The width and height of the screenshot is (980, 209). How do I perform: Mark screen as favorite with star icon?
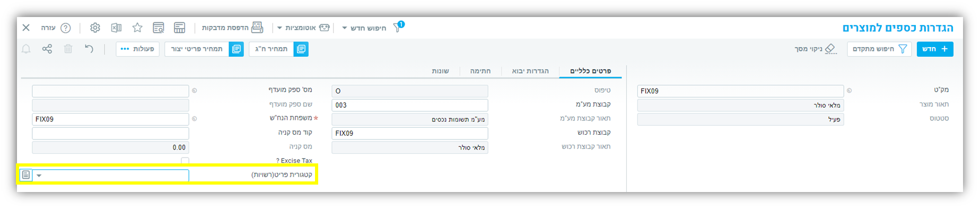(x=137, y=28)
